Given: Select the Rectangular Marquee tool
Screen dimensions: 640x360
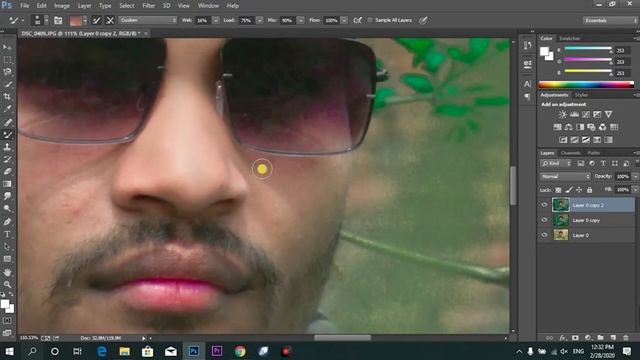Looking at the screenshot, I should pyautogui.click(x=7, y=60).
